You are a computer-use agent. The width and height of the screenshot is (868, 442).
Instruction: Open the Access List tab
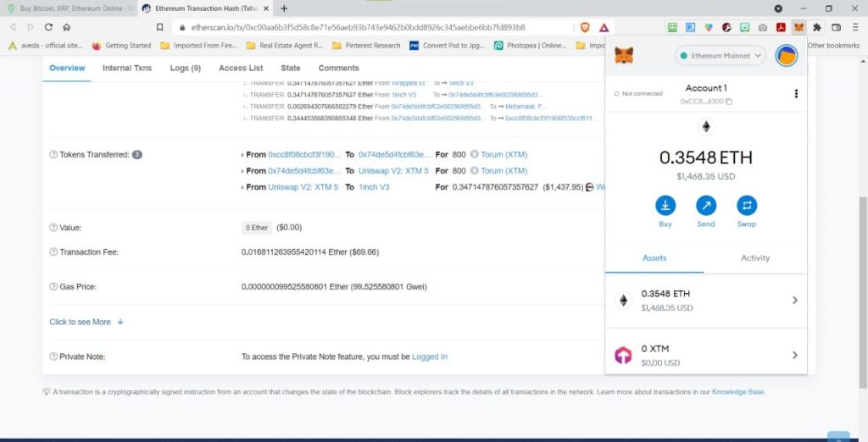[241, 68]
